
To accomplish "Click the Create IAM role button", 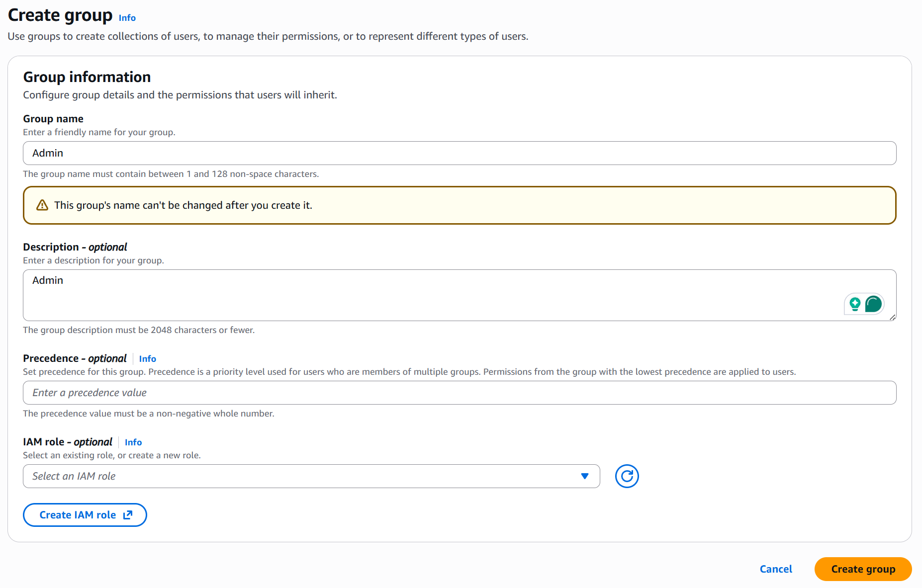I will [x=85, y=515].
